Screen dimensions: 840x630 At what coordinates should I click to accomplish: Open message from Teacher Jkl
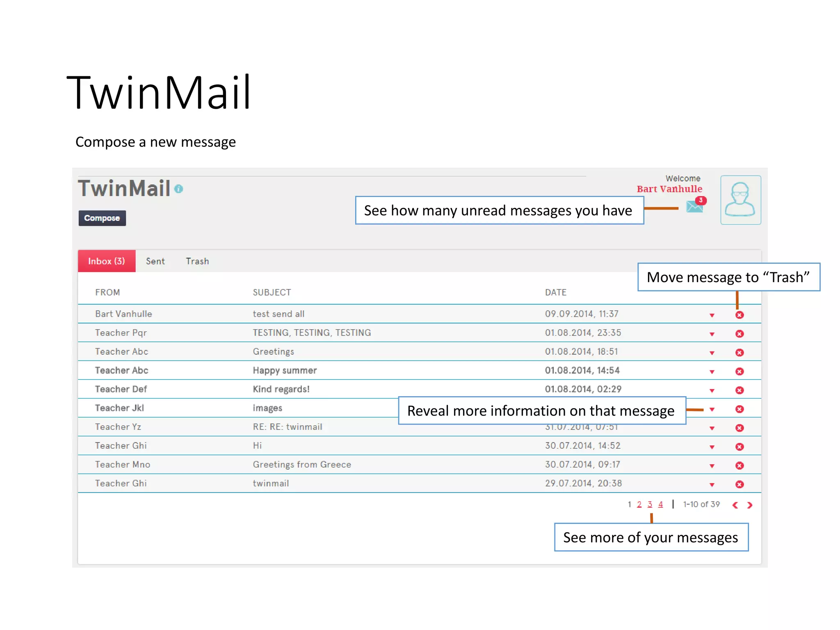click(x=119, y=408)
